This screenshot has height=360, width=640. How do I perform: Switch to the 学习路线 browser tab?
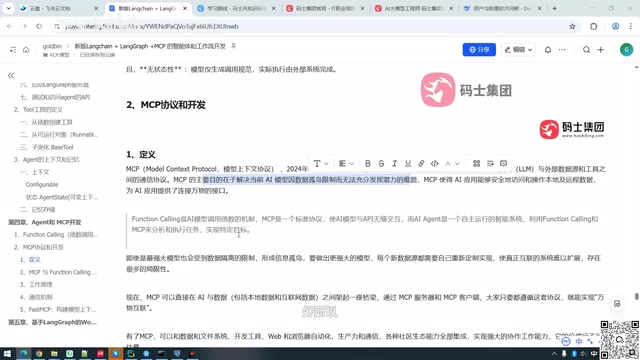point(235,8)
